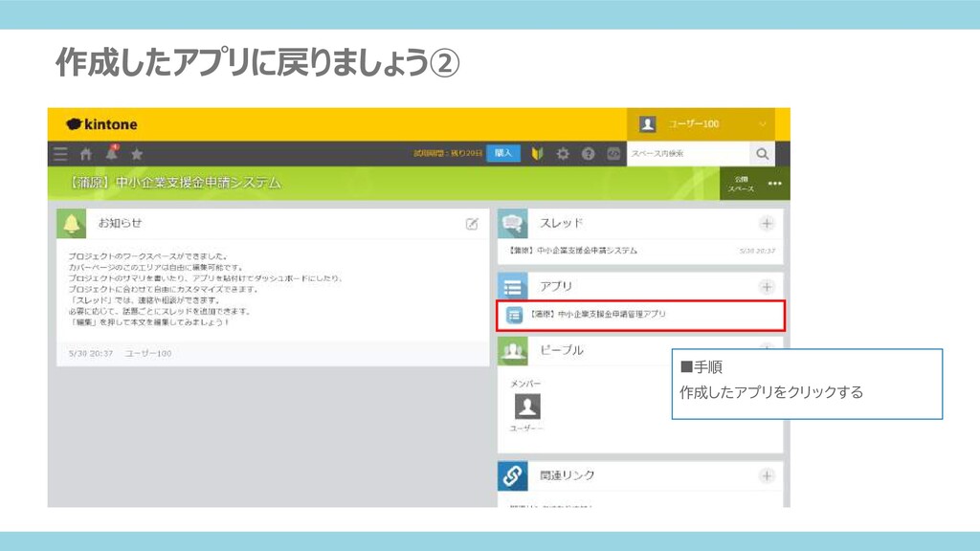Open the ユーザー100 account dropdown
Image resolution: width=980 pixels, height=551 pixels.
coord(701,123)
